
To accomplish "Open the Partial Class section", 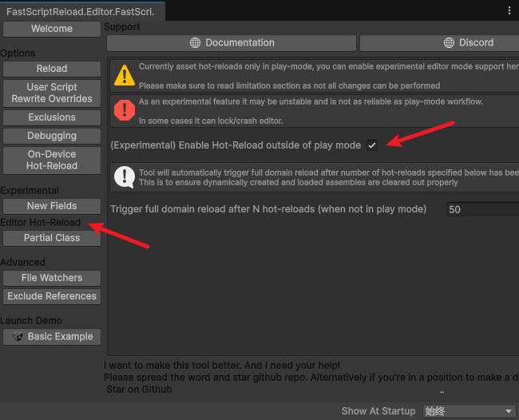I will (52, 238).
